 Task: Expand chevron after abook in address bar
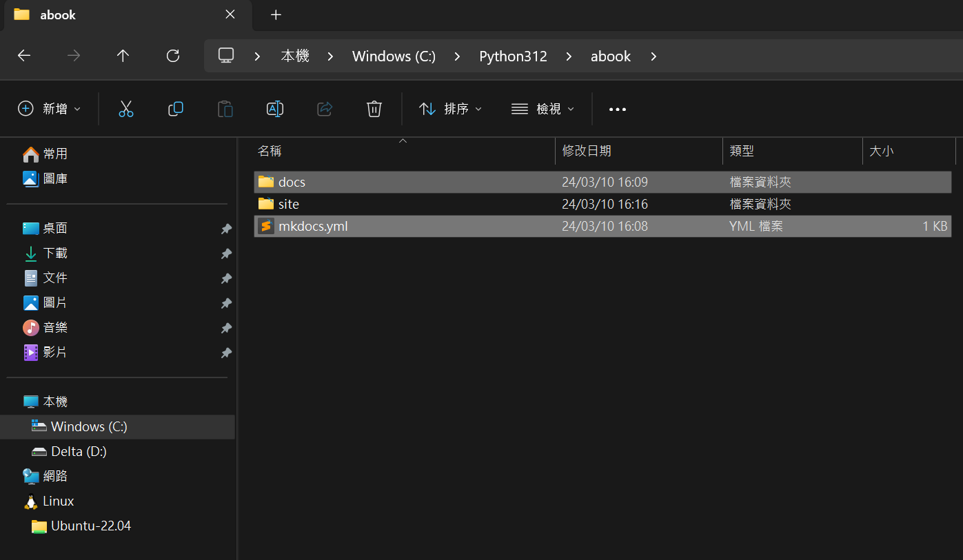pos(653,56)
